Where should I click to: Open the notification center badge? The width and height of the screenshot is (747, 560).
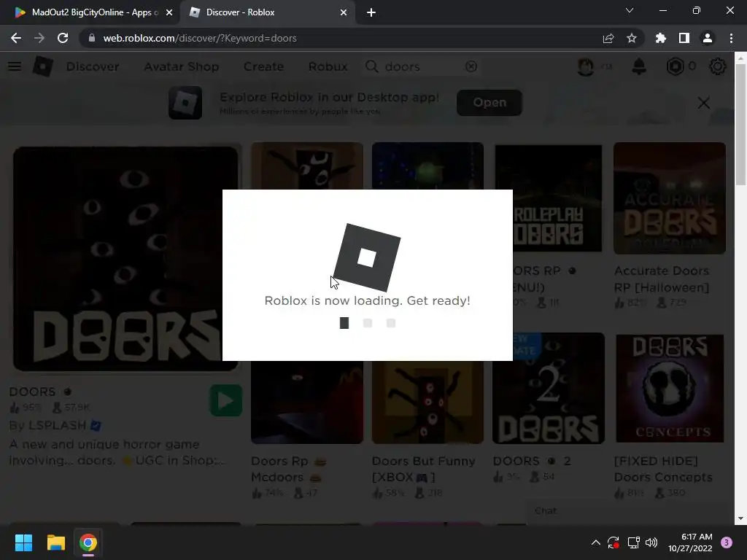[x=727, y=542]
